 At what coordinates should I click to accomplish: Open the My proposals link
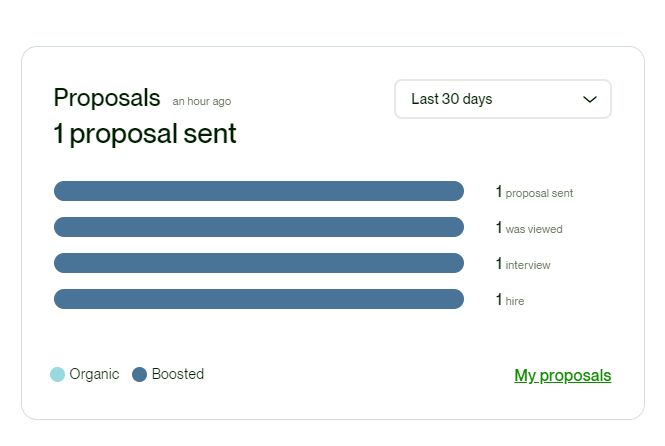[563, 375]
